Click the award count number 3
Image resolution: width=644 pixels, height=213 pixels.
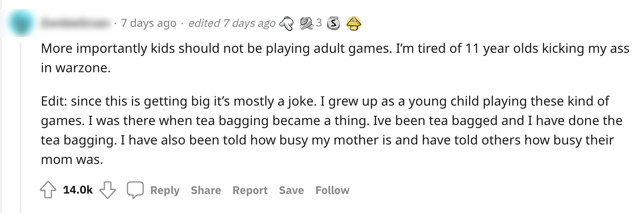point(319,23)
